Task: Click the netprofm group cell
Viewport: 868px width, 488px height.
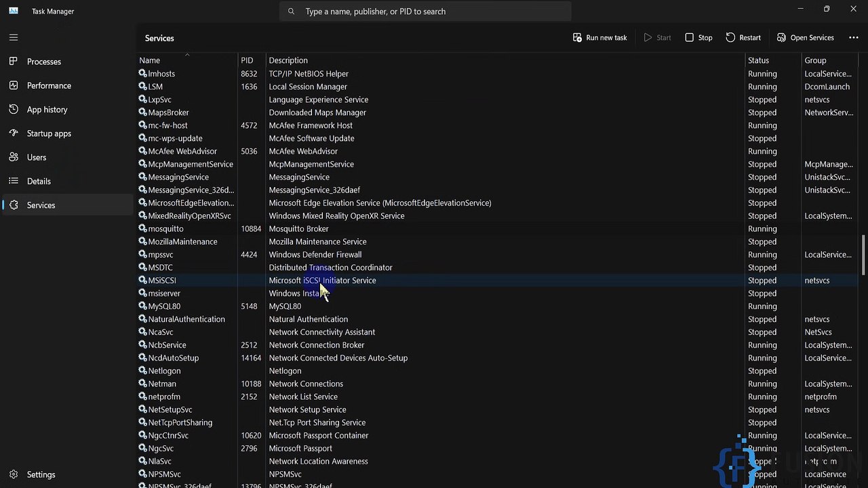Action: [x=821, y=396]
